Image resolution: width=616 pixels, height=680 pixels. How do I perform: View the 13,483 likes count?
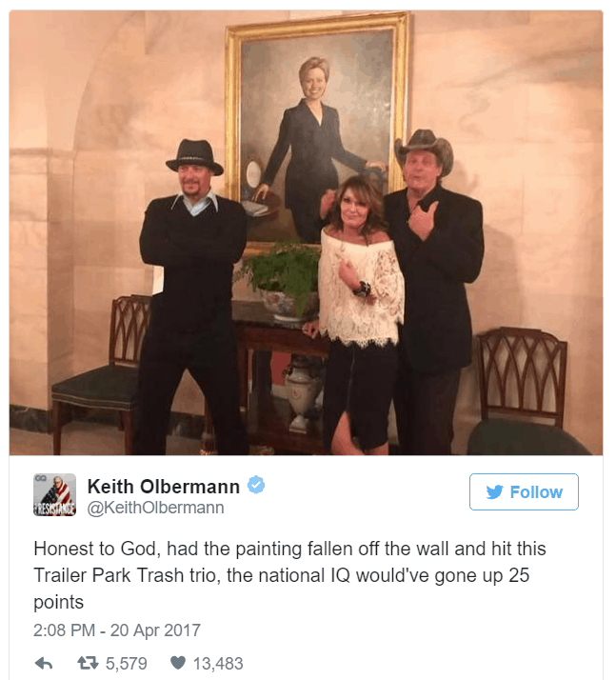[x=218, y=664]
